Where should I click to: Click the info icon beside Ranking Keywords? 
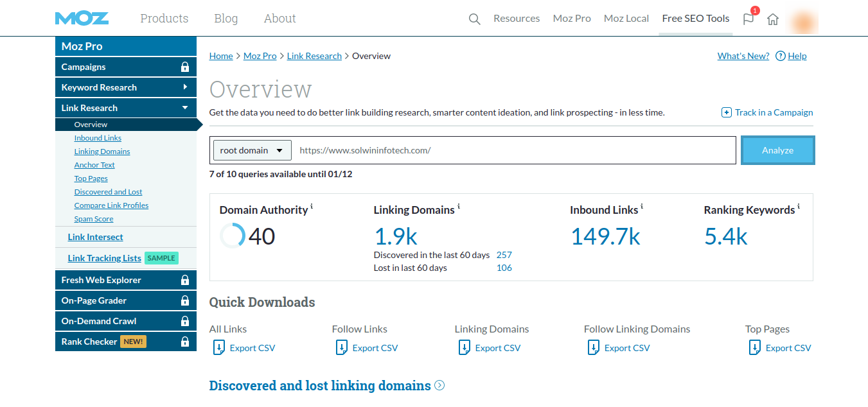[797, 205]
